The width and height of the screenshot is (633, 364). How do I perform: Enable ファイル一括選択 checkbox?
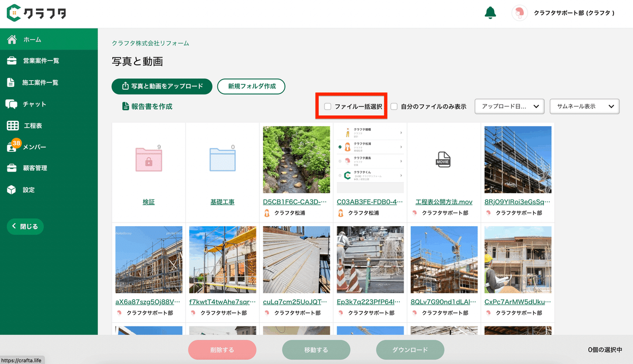pos(328,107)
